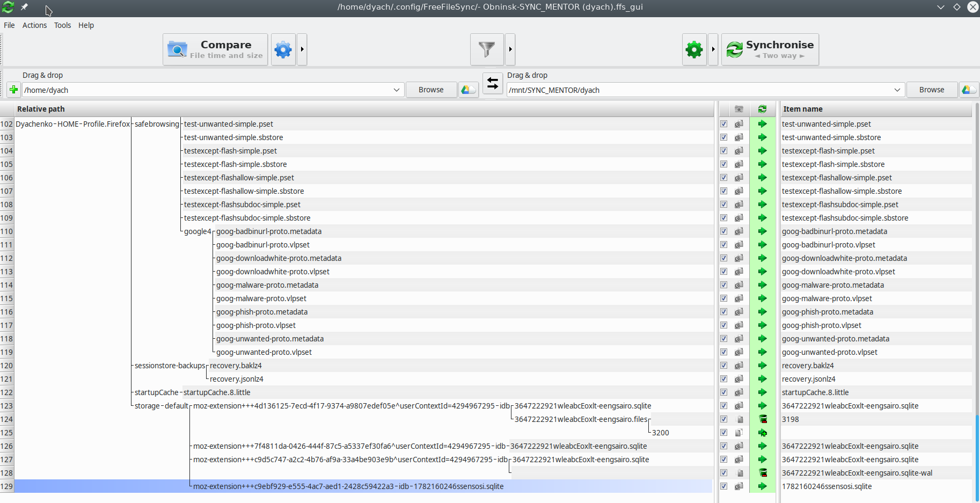Click the Compare magnifier icon
This screenshot has height=503, width=980.
pos(177,49)
